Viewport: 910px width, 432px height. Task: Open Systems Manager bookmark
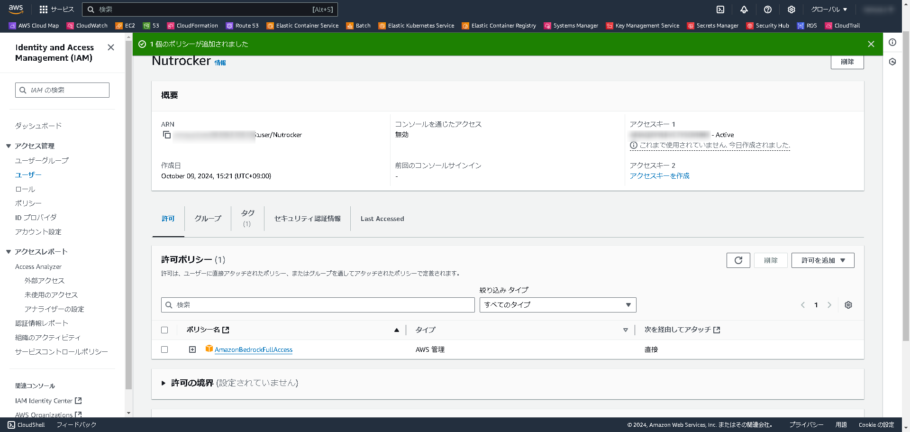tap(571, 26)
